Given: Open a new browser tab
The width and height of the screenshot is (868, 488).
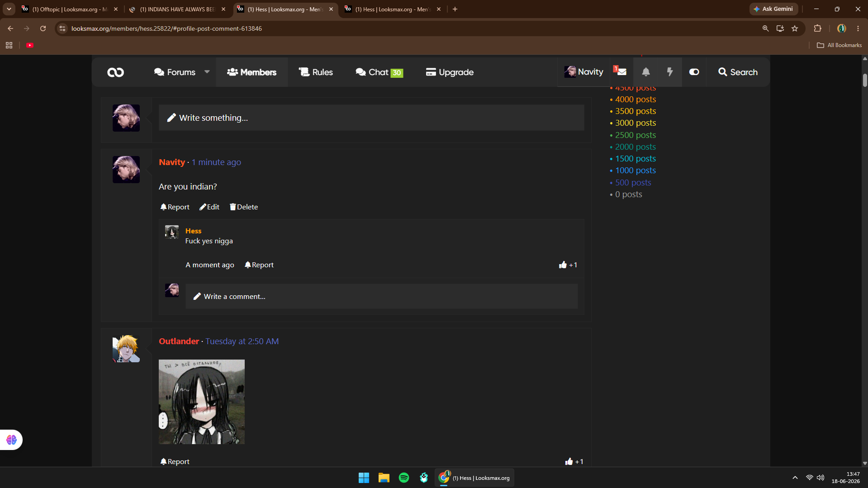Looking at the screenshot, I should [x=455, y=9].
